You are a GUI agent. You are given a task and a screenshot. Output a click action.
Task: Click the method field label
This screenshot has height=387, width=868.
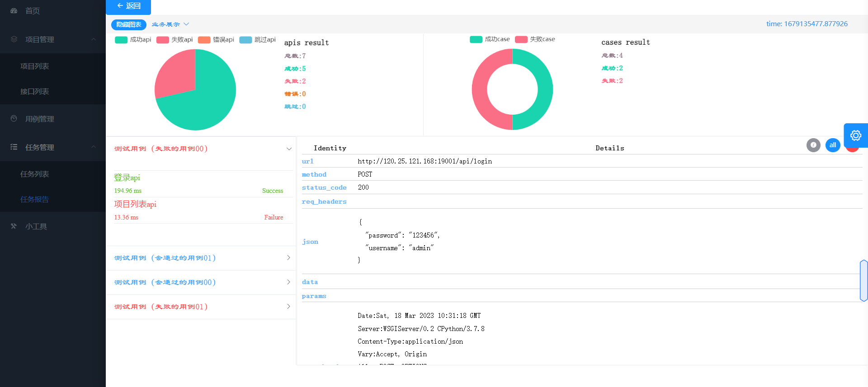click(314, 174)
